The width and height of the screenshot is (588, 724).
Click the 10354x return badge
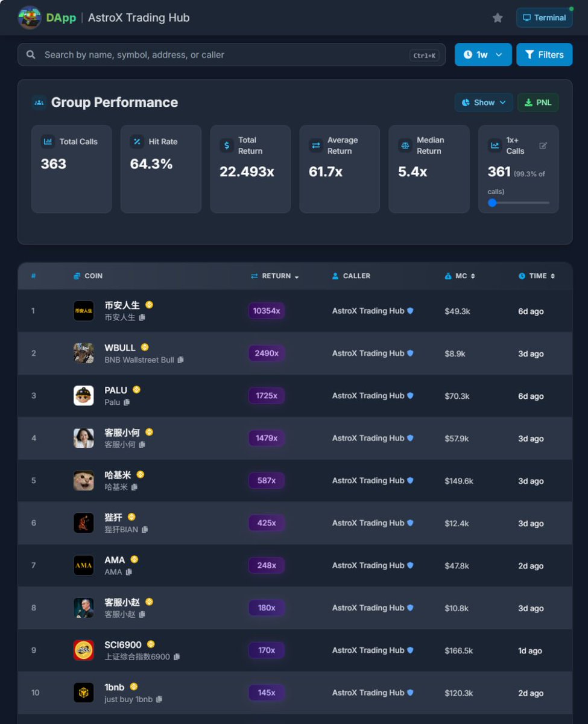tap(267, 311)
